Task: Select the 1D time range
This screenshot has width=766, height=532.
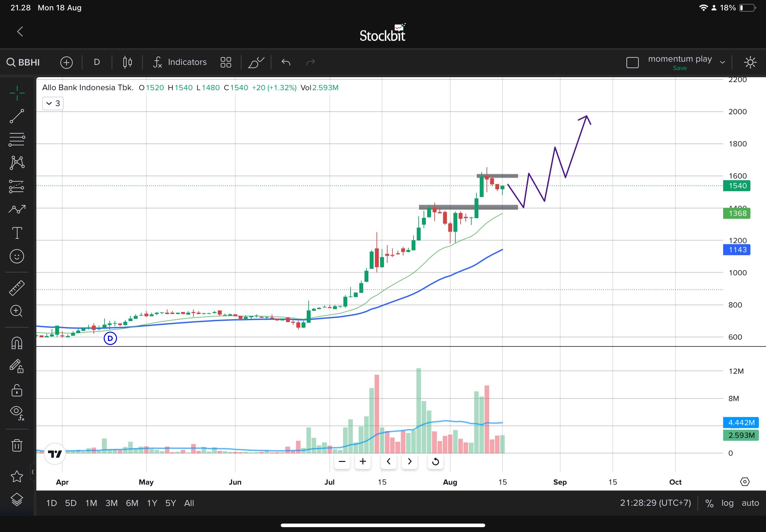Action: point(51,503)
